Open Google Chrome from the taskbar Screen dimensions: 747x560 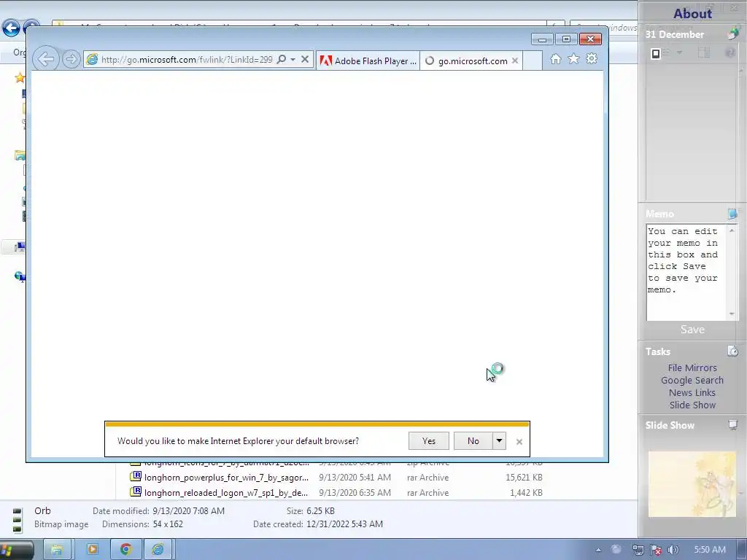pyautogui.click(x=125, y=550)
